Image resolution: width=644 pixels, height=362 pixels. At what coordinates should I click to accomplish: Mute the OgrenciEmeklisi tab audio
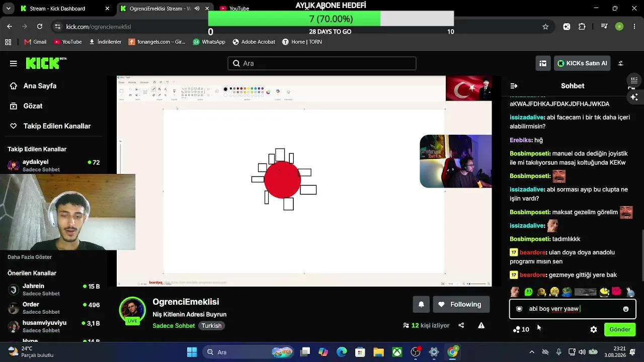[197, 9]
